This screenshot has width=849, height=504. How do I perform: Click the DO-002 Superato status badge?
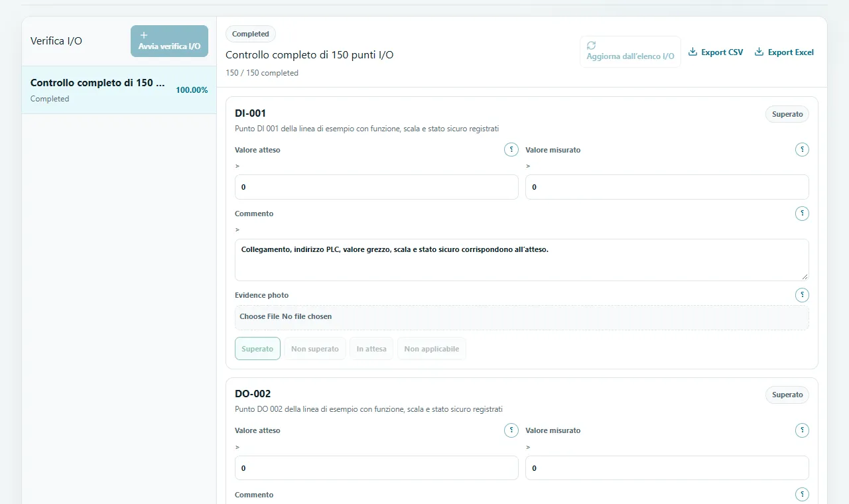pos(787,395)
